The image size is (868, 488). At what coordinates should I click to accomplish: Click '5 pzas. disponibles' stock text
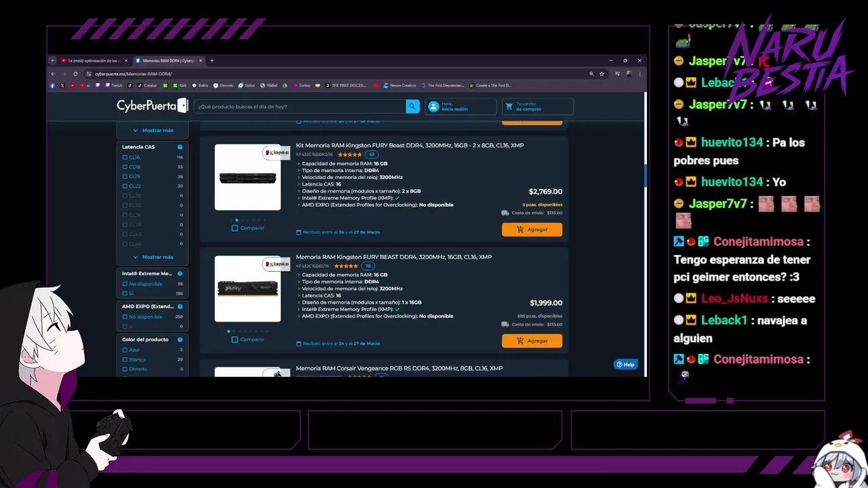pyautogui.click(x=542, y=205)
